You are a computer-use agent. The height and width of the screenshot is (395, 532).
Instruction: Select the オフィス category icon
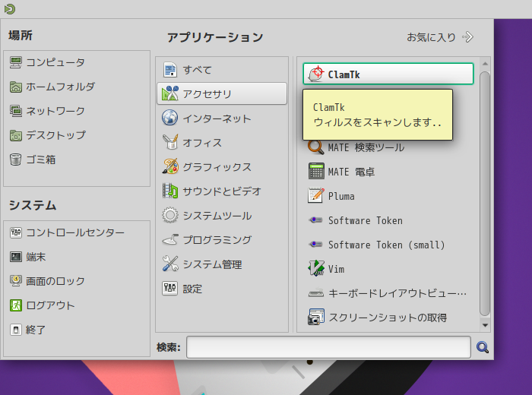tap(170, 142)
